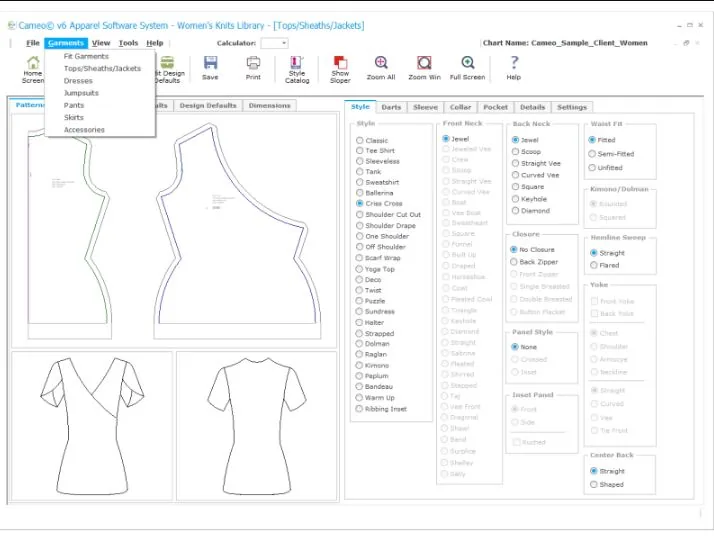Select Straight Vee back neck option

click(x=515, y=163)
